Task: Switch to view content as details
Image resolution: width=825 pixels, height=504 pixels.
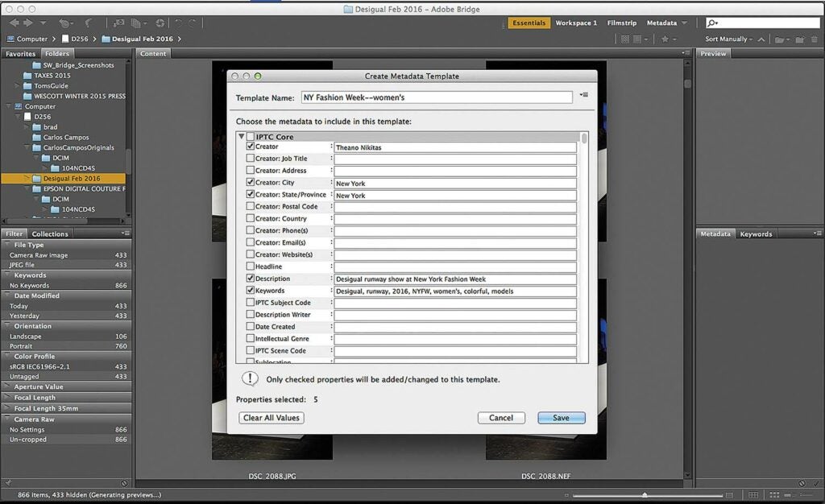Action: click(x=790, y=495)
